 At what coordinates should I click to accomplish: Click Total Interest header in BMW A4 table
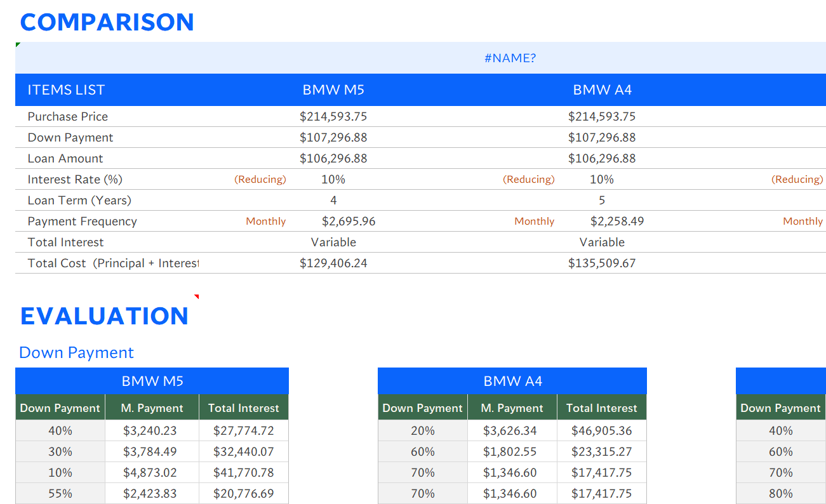[601, 408]
